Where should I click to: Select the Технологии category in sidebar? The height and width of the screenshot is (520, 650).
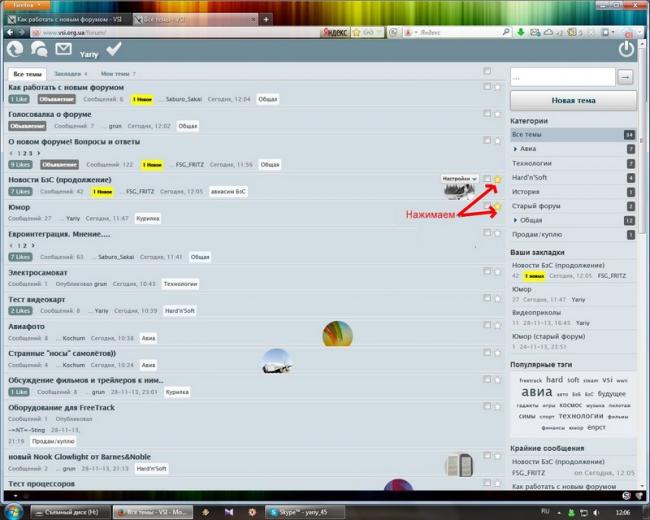coord(532,163)
